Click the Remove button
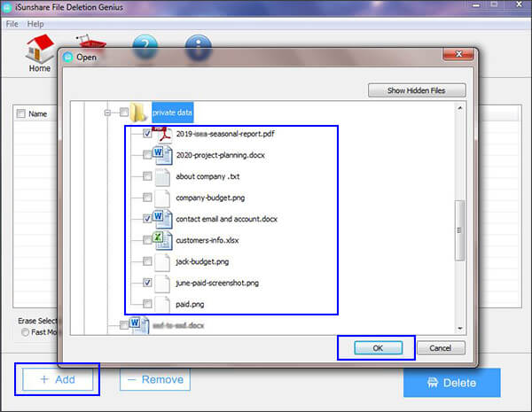Screen dimensions: 532x412 click(155, 379)
